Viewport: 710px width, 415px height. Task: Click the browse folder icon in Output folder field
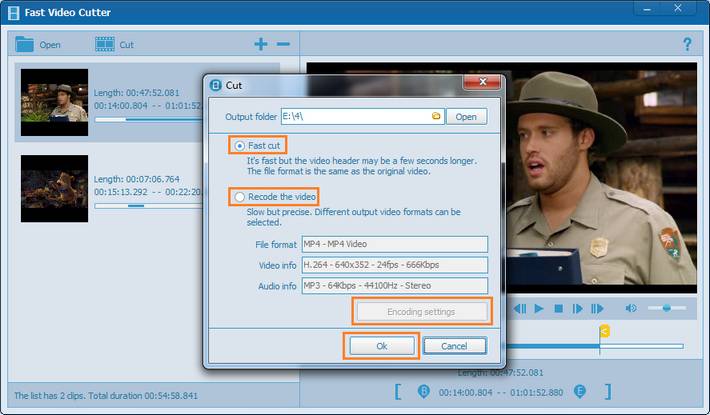click(x=435, y=117)
